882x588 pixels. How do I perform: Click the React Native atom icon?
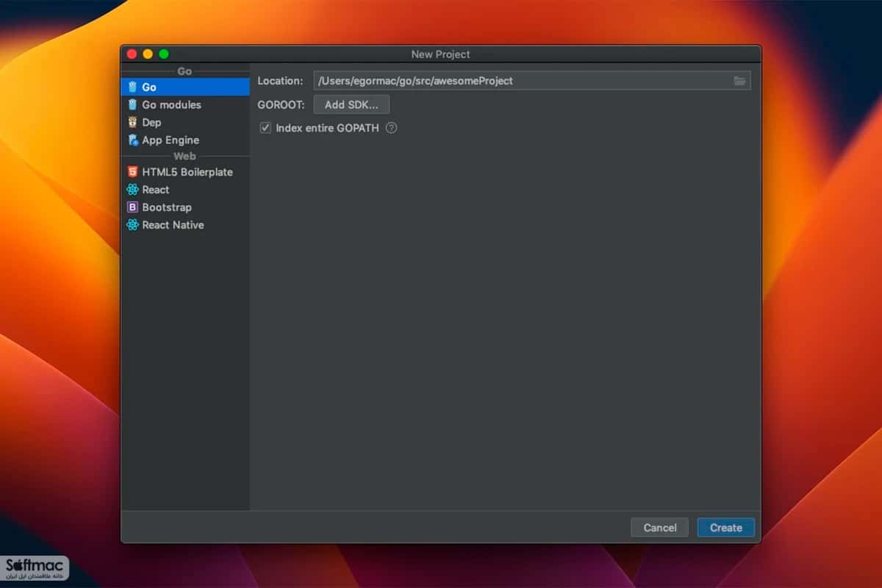tap(132, 225)
